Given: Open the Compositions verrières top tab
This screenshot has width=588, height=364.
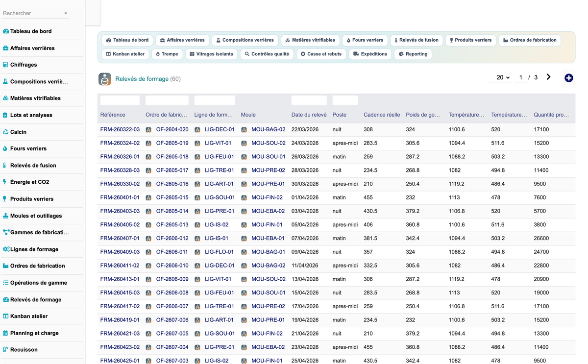Looking at the screenshot, I should point(245,40).
